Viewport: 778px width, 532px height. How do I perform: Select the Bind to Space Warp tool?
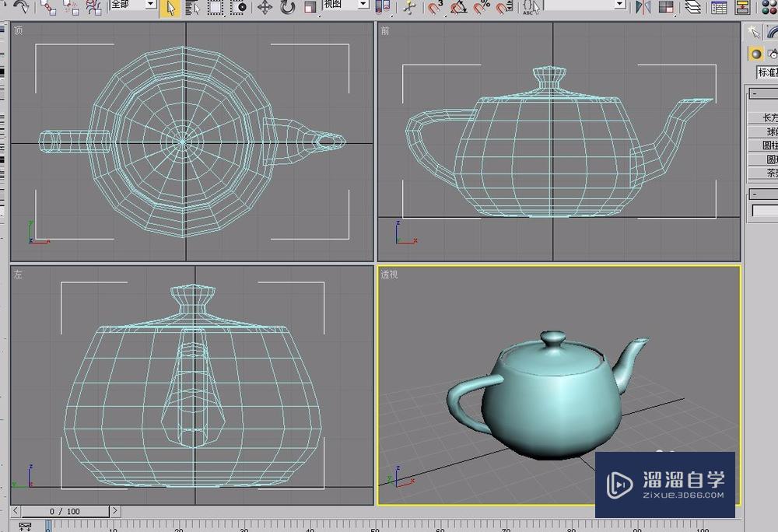click(x=93, y=6)
